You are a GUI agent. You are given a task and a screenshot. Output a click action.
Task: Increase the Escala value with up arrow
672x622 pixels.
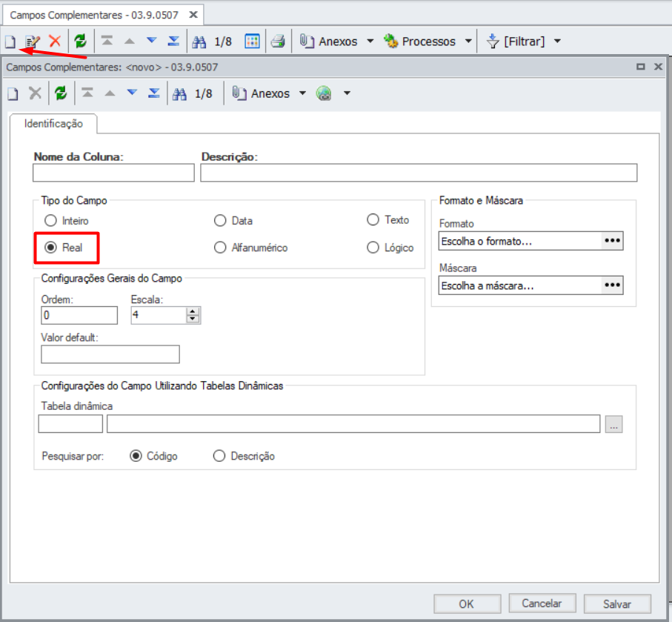tap(193, 311)
